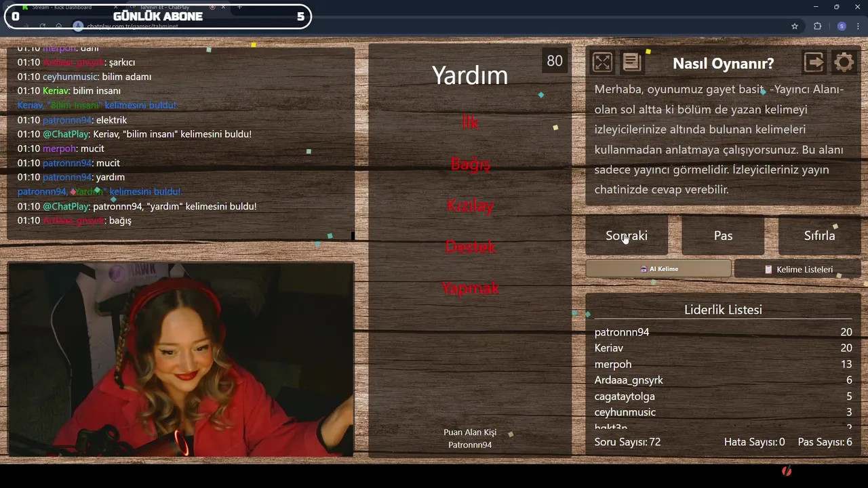Select Ardaaa_gnsyrk leaderboard row
Viewport: 868px width, 488px height.
tap(723, 380)
